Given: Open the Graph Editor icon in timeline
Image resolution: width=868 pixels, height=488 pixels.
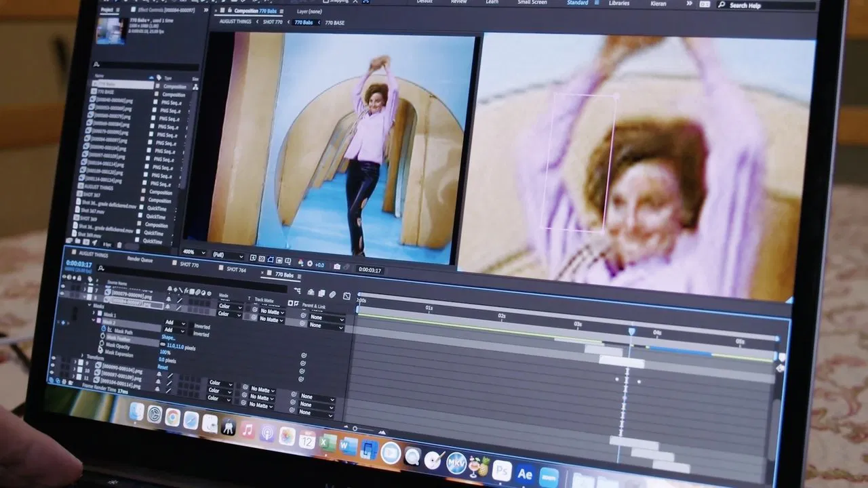Looking at the screenshot, I should [347, 296].
